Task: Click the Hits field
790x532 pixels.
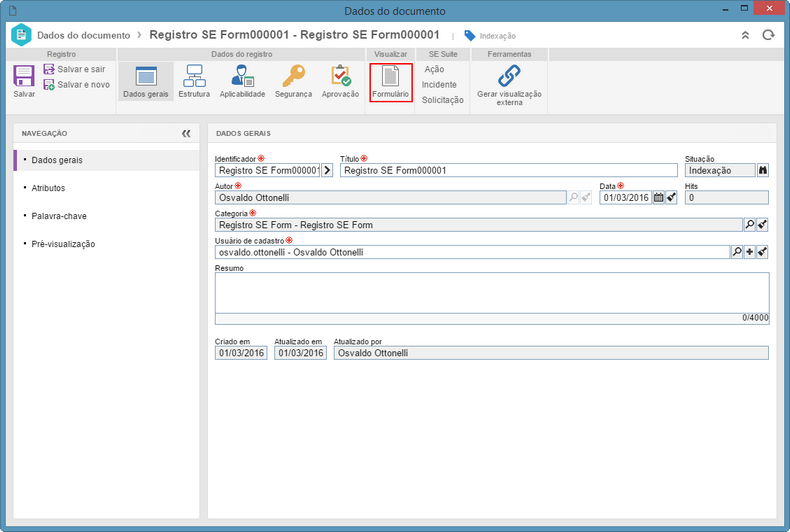Action: click(727, 197)
